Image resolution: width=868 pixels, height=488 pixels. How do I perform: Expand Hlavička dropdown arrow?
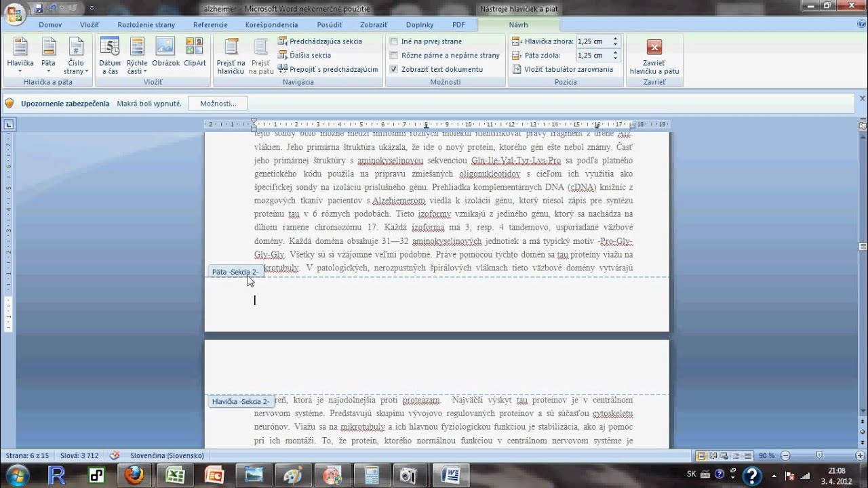[x=20, y=71]
